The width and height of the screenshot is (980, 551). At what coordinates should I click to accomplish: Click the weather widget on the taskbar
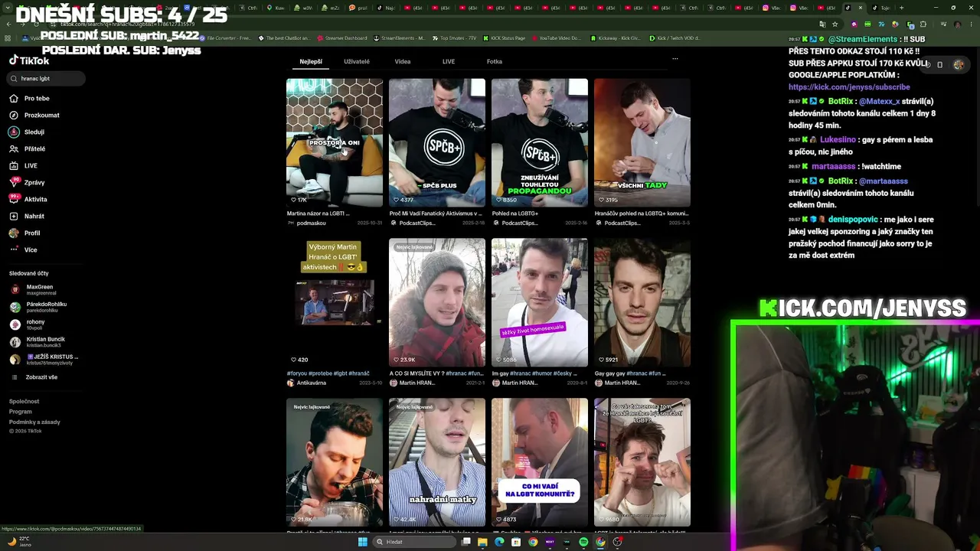[x=20, y=541]
